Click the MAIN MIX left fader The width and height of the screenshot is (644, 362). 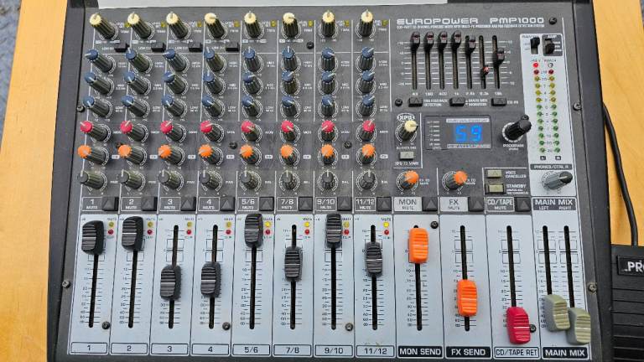coord(556,313)
